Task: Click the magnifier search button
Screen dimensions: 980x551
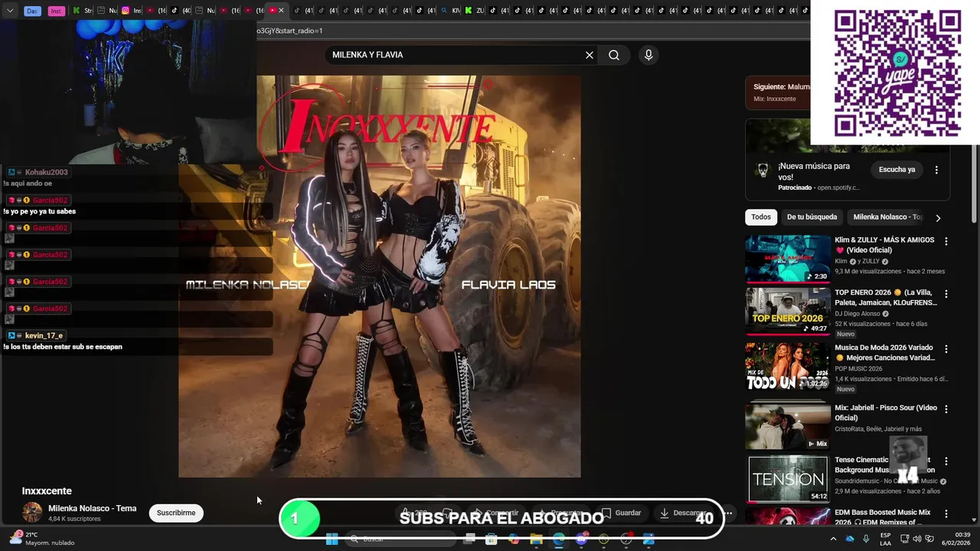Action: (614, 55)
